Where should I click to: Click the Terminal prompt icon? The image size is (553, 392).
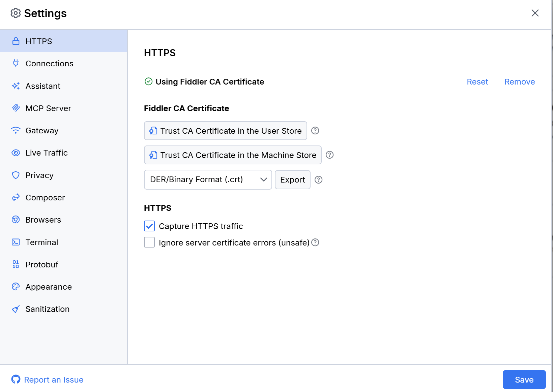coord(16,242)
